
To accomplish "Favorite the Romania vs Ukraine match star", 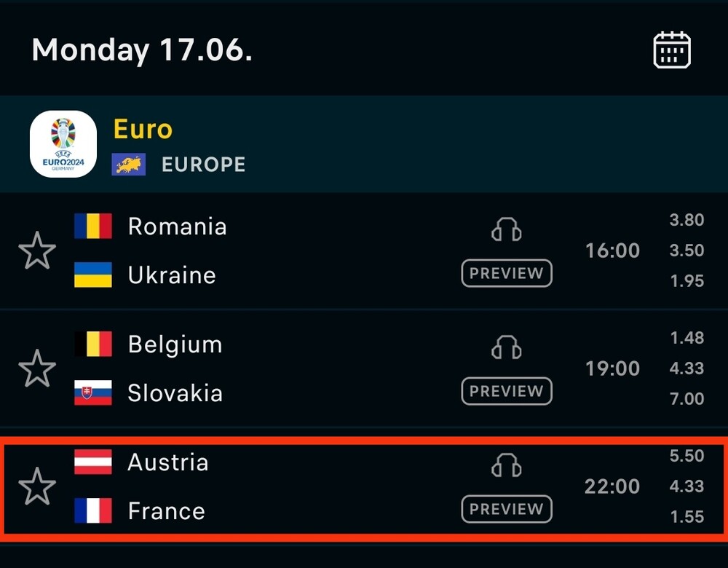I will click(x=37, y=251).
